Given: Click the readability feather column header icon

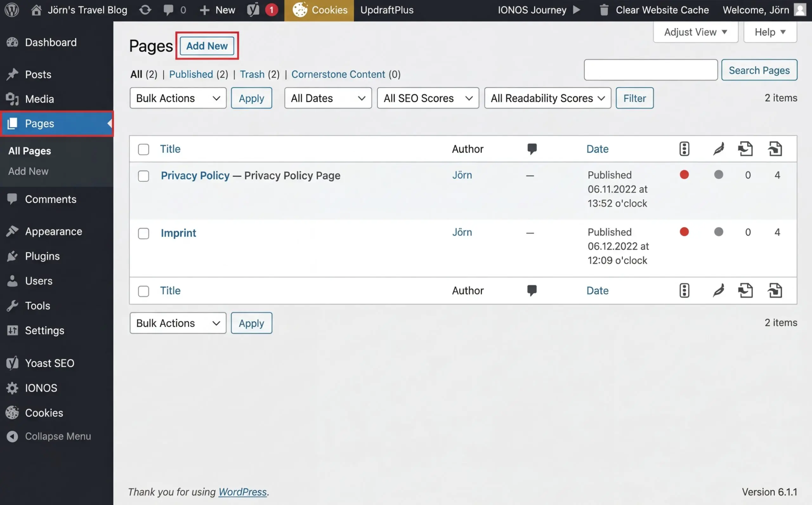Looking at the screenshot, I should 718,149.
